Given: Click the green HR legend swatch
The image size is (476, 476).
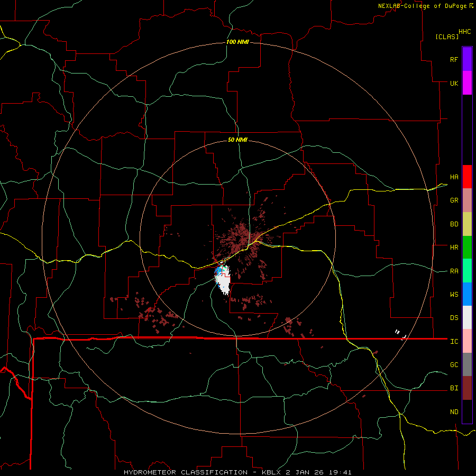Looking at the screenshot, I should click(x=467, y=248).
